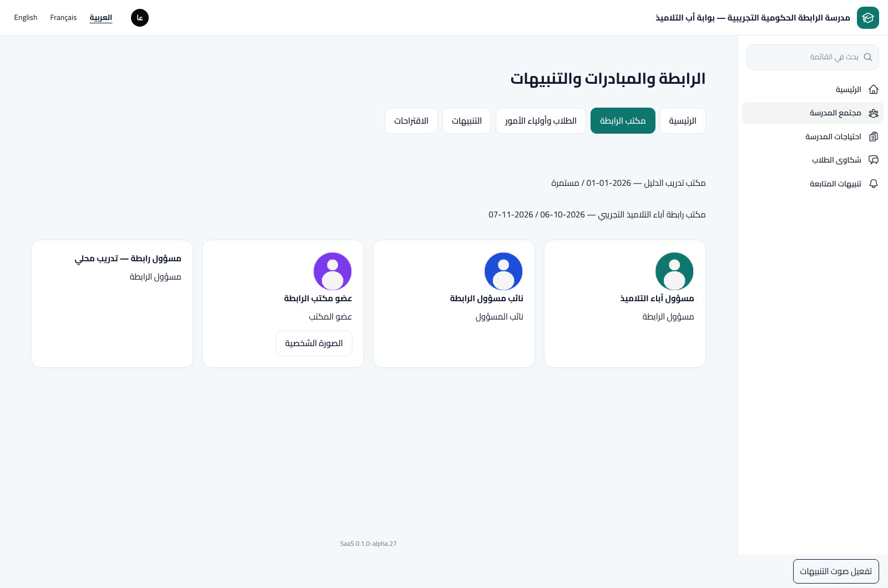This screenshot has width=888, height=588.
Task: Click the name مسؤول آباء التلاميذ
Action: point(657,298)
